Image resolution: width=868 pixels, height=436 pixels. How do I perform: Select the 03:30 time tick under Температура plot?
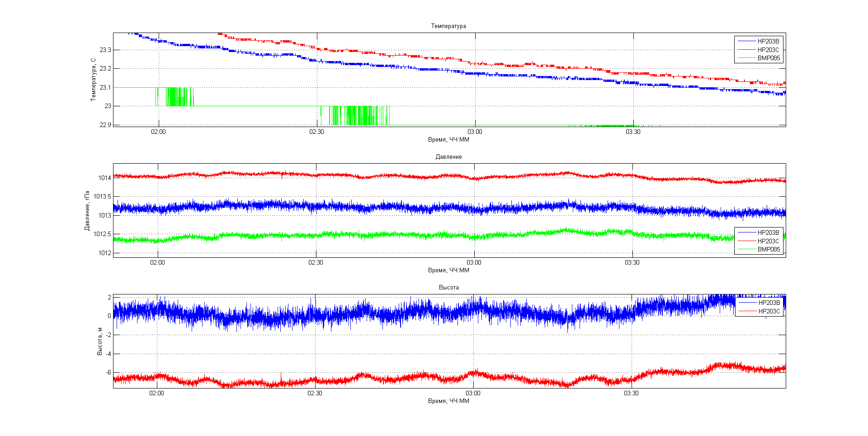pyautogui.click(x=633, y=132)
